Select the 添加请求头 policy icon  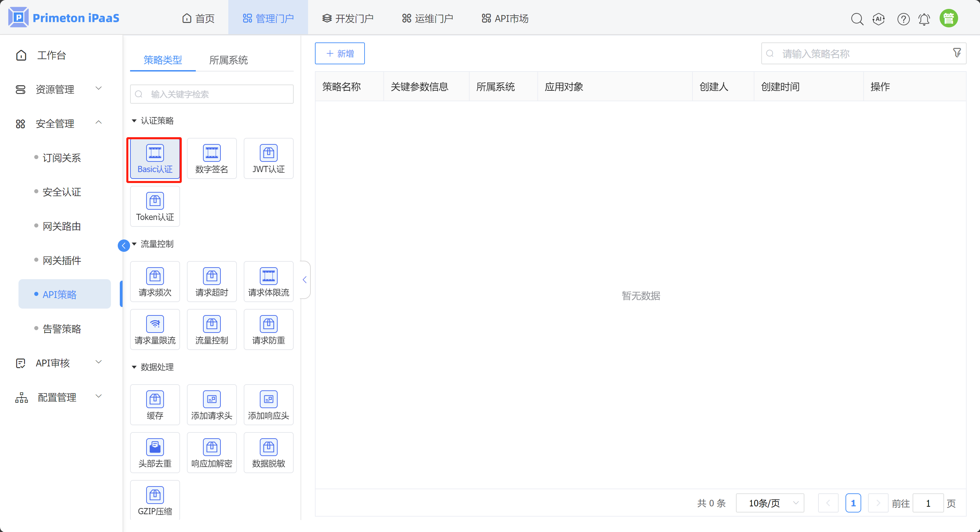point(212,405)
